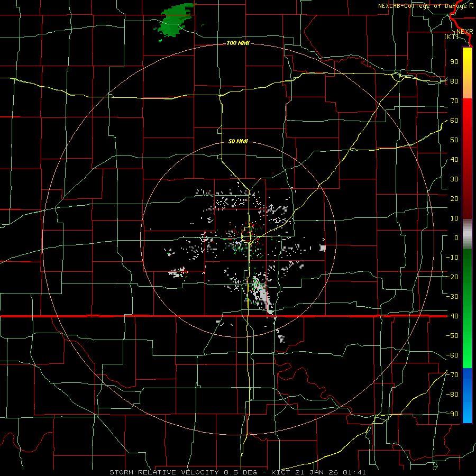Click the NEXR label above the color scale
The height and width of the screenshot is (476, 476).
(x=465, y=32)
